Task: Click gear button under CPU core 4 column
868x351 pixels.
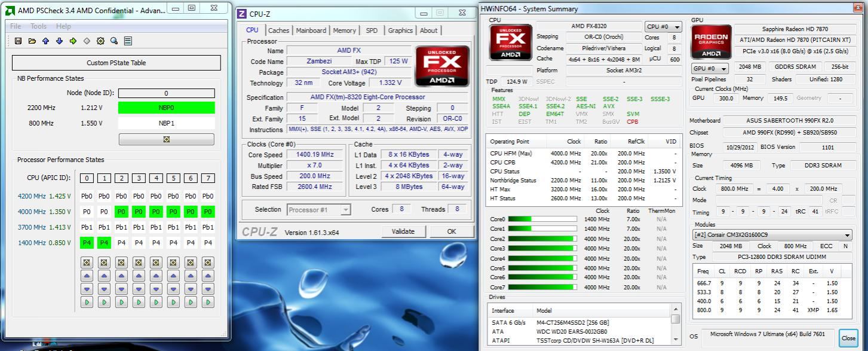Action: 156,263
